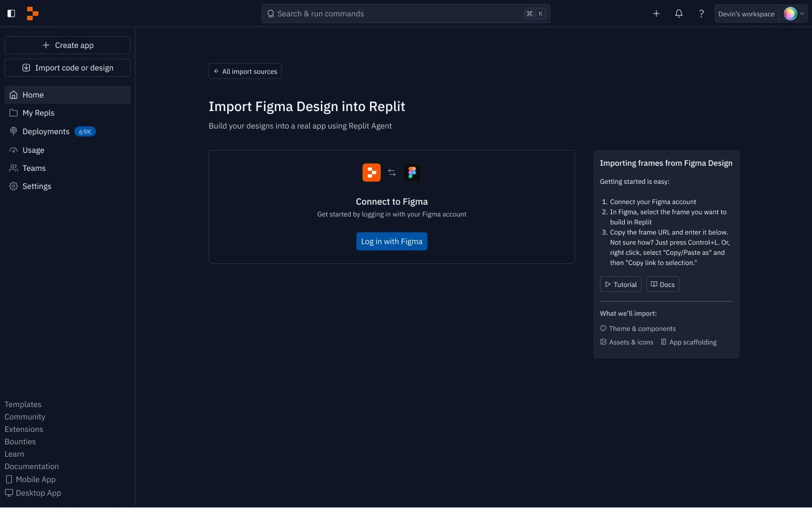Click the My Repls folder icon
The height and width of the screenshot is (508, 812).
tap(14, 113)
